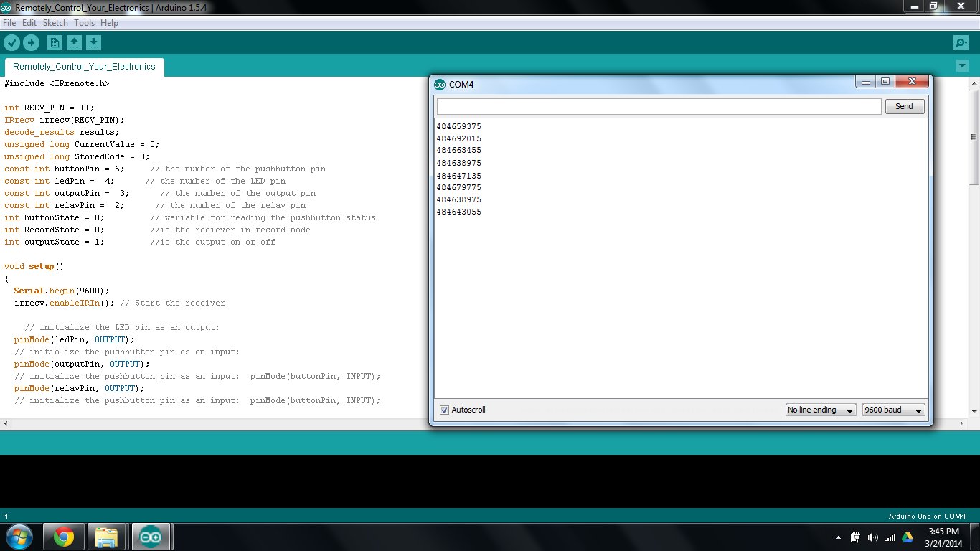This screenshot has height=551, width=980.
Task: Click the COM4 window title bar icon
Action: click(x=440, y=85)
